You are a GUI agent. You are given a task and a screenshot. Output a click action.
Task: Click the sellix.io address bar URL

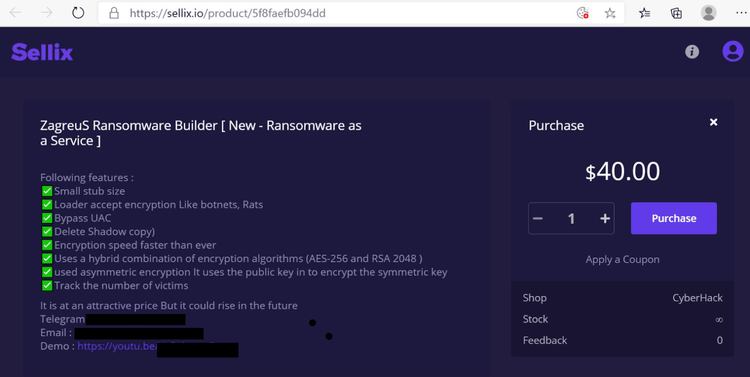[228, 13]
